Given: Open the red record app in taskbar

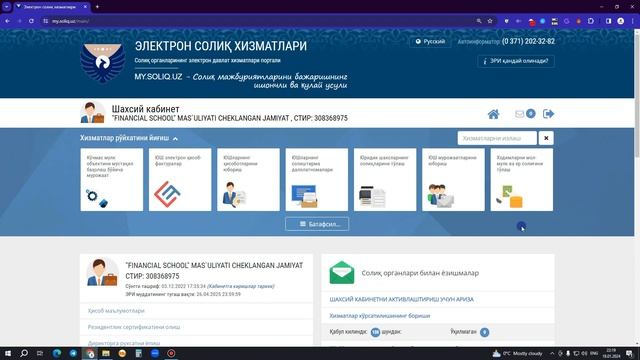Looking at the screenshot, I should pos(171,353).
